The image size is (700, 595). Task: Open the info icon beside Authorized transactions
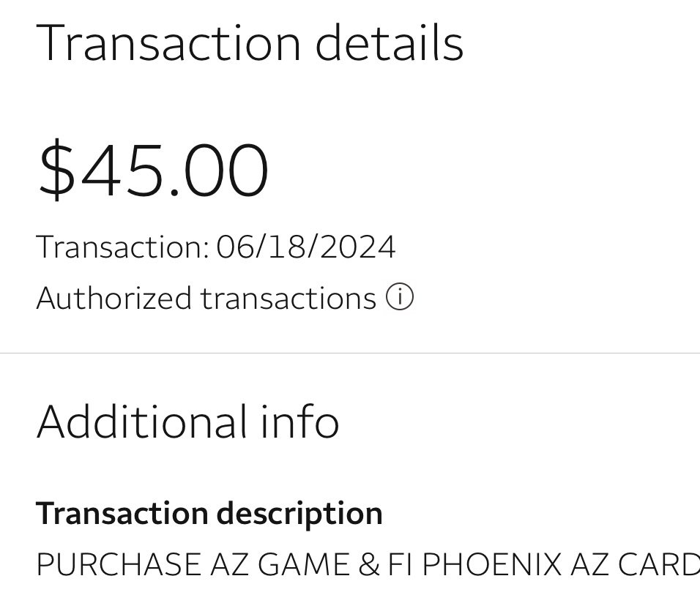[x=400, y=297]
